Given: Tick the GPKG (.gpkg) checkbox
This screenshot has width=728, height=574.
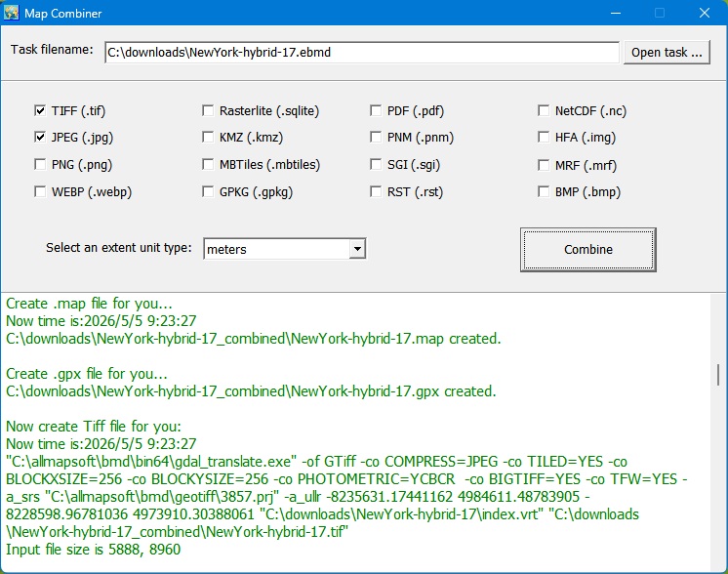Looking at the screenshot, I should 208,191.
